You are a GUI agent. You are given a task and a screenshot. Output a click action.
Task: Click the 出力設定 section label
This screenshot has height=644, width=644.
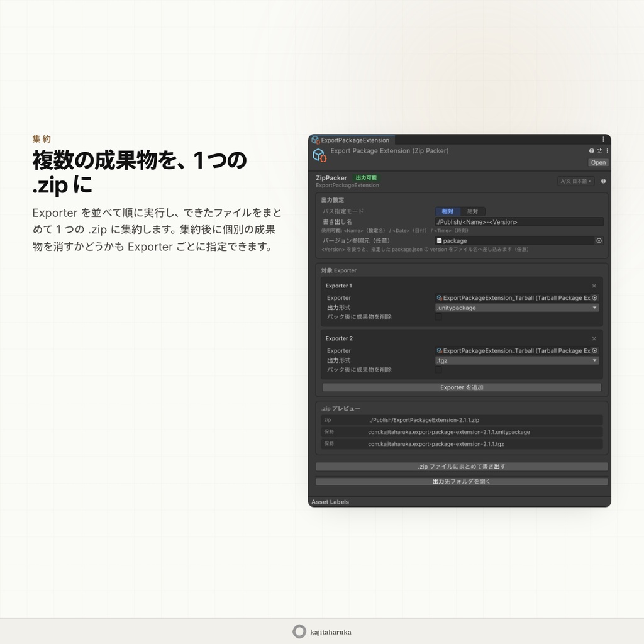(x=332, y=200)
